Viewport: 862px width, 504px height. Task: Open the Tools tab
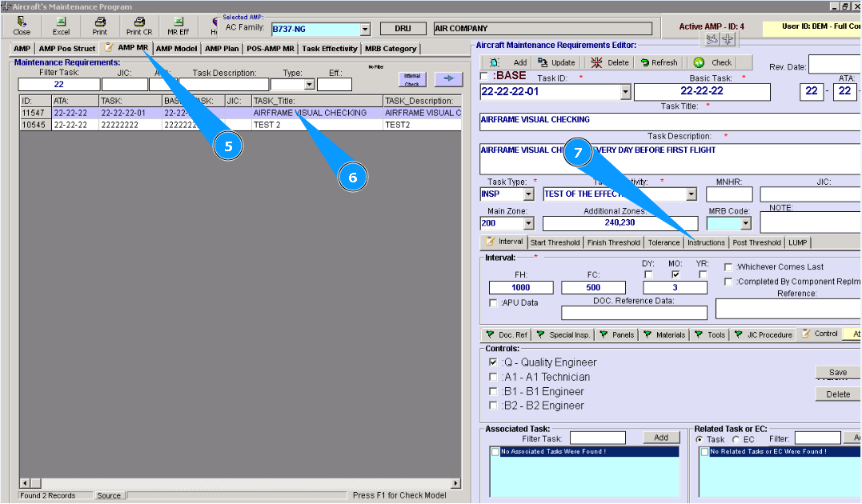click(710, 334)
